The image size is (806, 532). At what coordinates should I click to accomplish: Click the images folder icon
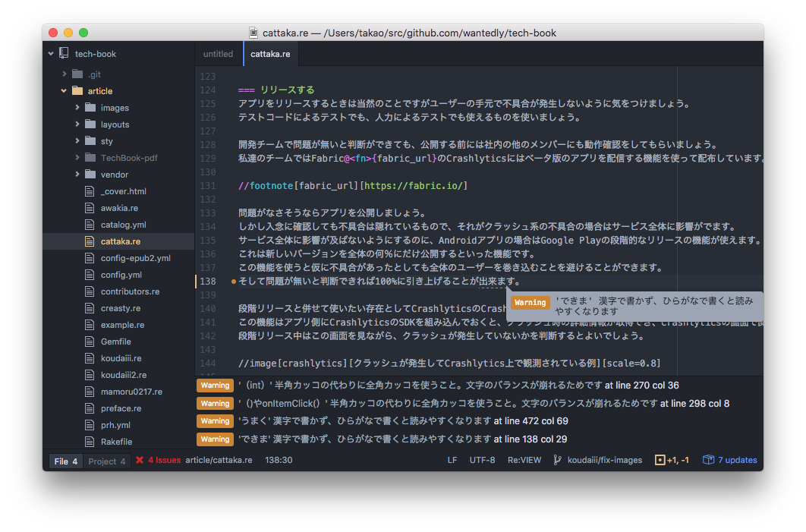coord(90,108)
